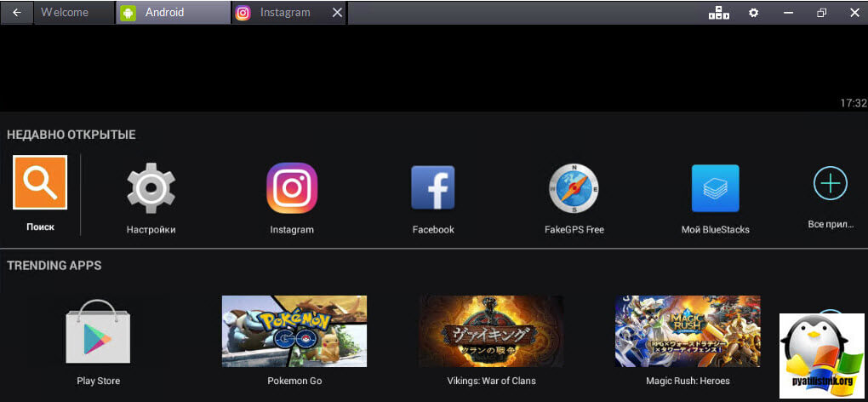Screen dimensions: 868x402
Task: Click the TRENDING APPS heading
Action: click(x=54, y=266)
